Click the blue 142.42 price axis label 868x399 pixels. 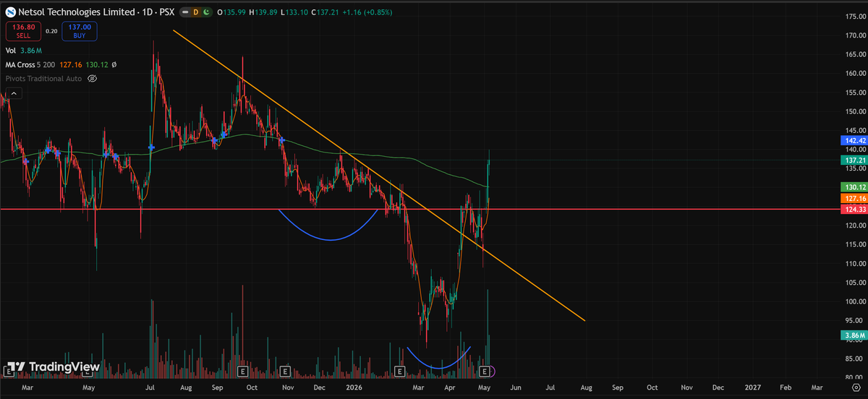coord(854,140)
